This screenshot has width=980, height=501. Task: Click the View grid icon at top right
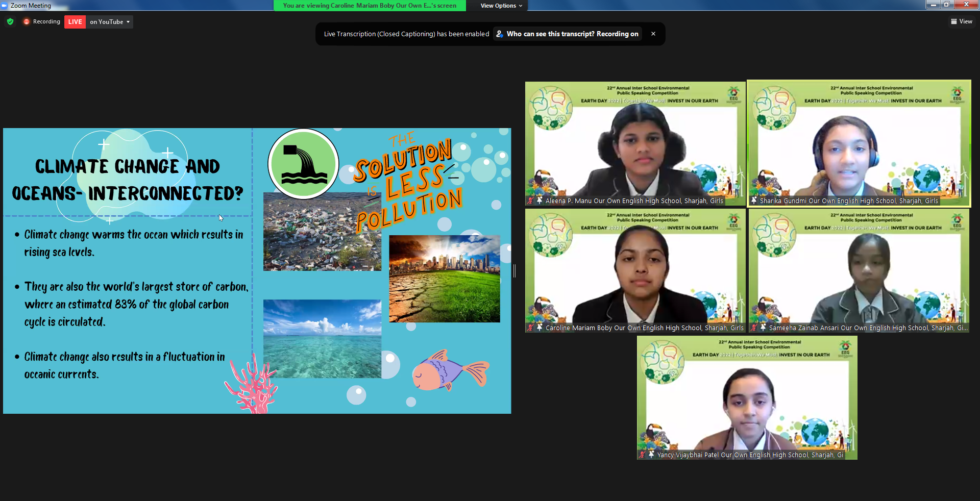coord(953,21)
